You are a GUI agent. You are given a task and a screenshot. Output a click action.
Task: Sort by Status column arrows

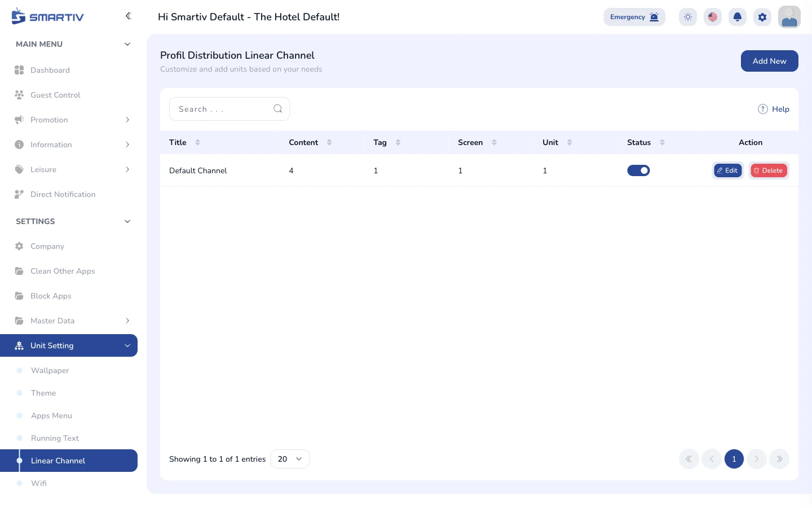coord(662,142)
